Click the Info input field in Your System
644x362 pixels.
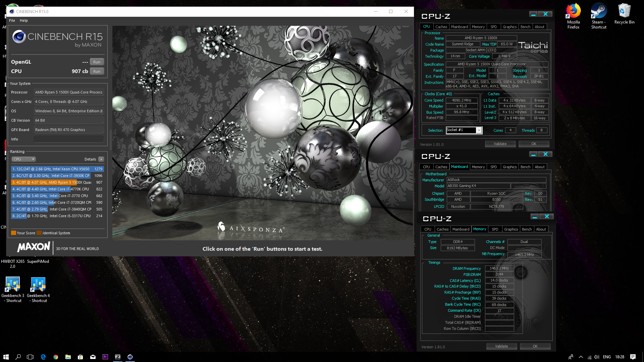(69, 139)
